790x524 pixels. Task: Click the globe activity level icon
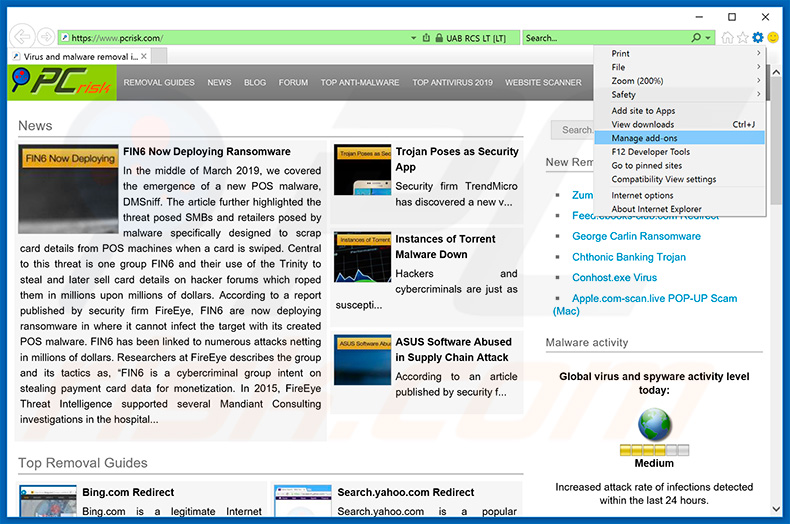coord(654,425)
